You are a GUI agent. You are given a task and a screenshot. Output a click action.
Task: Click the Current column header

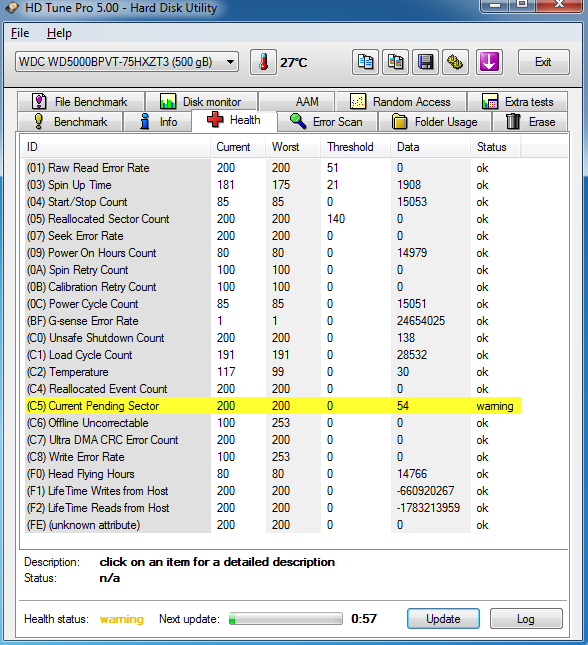point(238,147)
